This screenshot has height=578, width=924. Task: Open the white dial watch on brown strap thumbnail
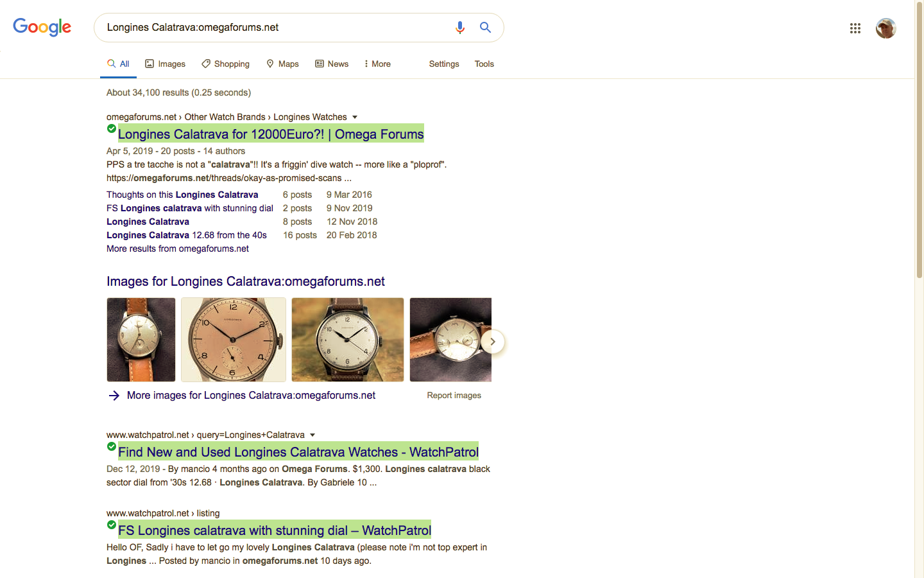[x=348, y=340]
